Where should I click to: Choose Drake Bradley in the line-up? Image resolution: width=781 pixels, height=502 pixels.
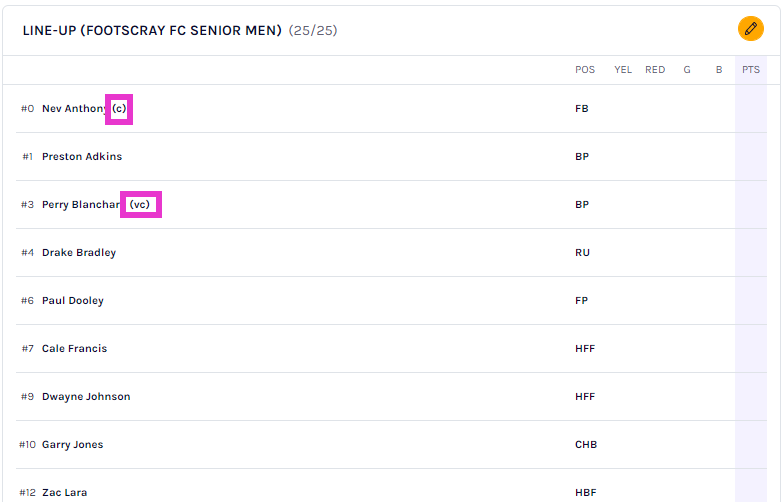[x=79, y=253]
